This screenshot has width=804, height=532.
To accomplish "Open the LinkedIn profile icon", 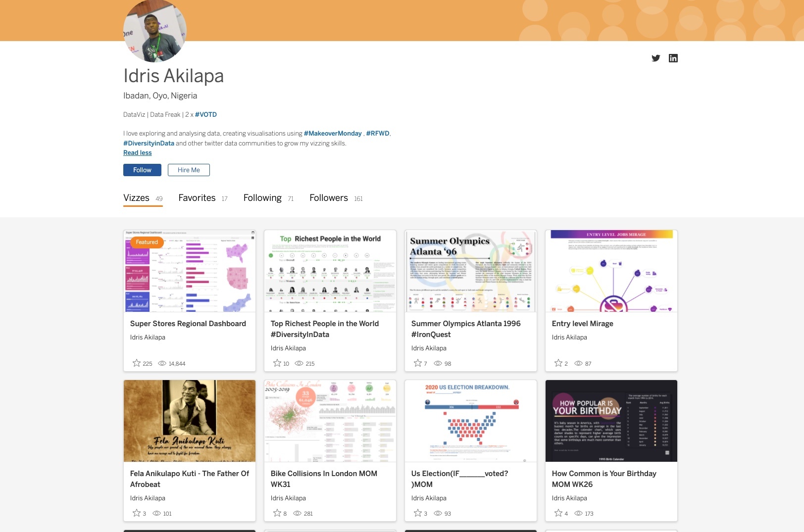I will 673,58.
